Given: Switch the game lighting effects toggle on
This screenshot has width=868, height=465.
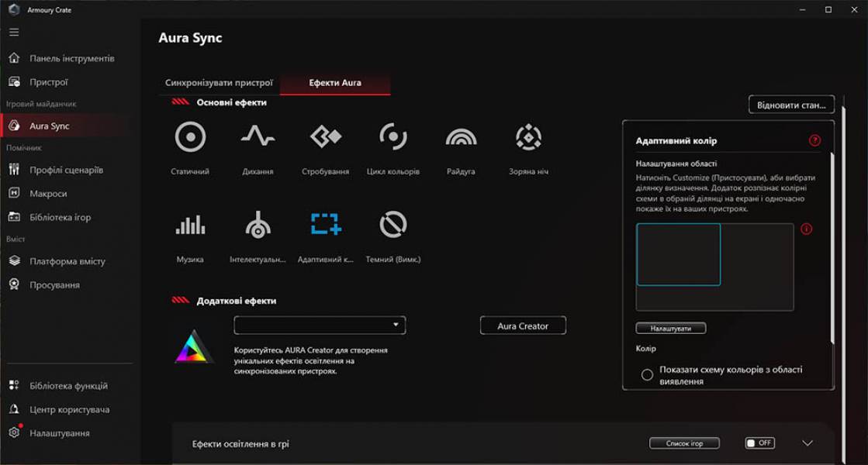Looking at the screenshot, I should click(x=759, y=443).
